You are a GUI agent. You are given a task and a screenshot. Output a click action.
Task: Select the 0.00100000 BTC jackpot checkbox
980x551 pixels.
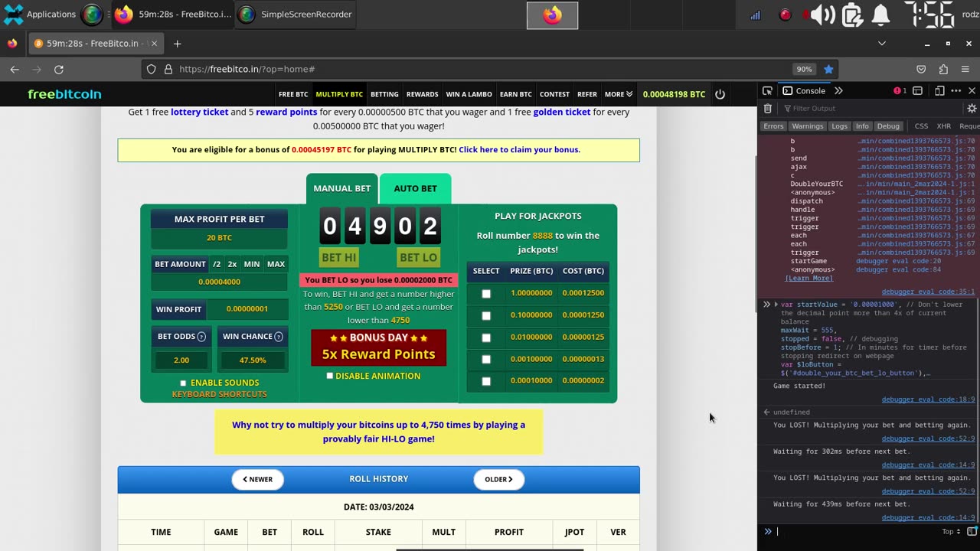coord(486,359)
